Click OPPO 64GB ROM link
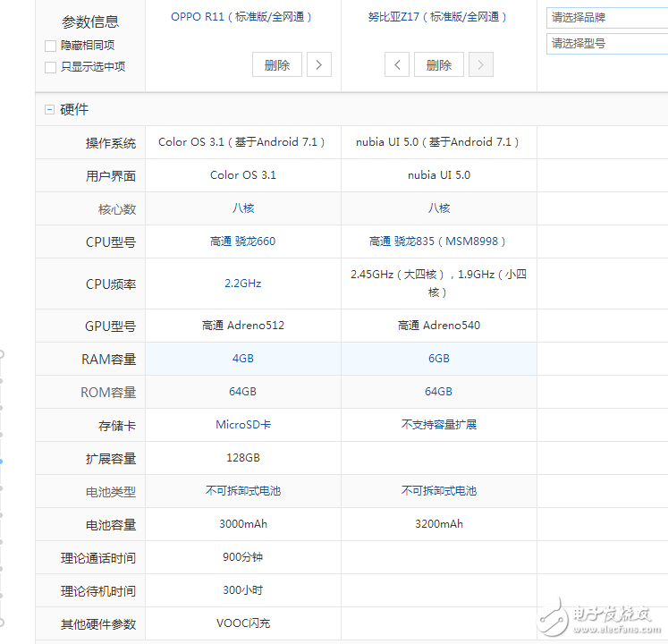 (243, 392)
